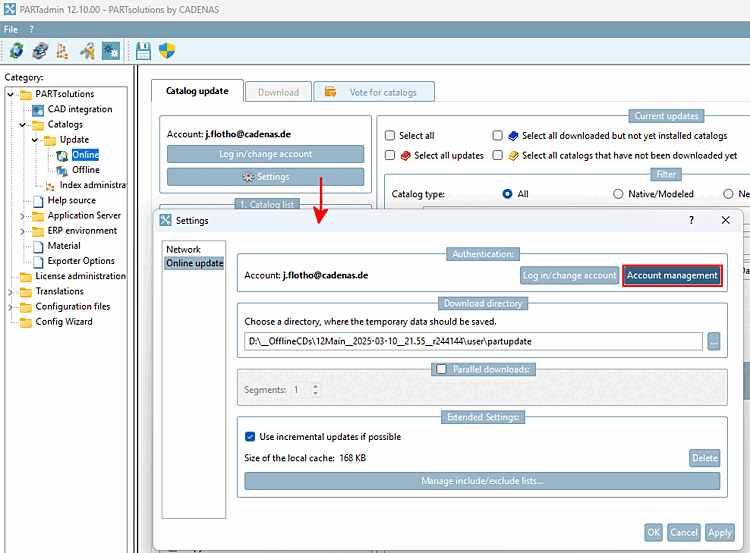Screen dimensions: 750x553
Task: Click the License administration folder icon
Action: coord(26,276)
